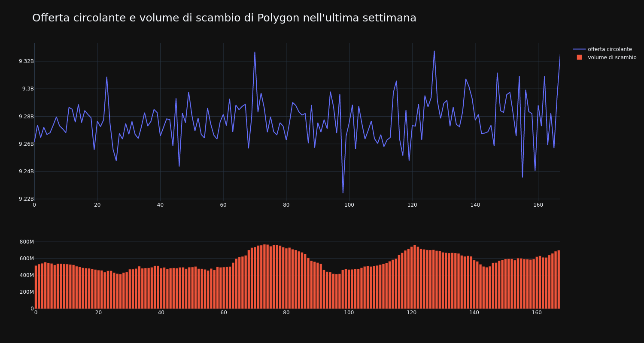Click x-axis tick 160 on upper chart

[x=538, y=205]
